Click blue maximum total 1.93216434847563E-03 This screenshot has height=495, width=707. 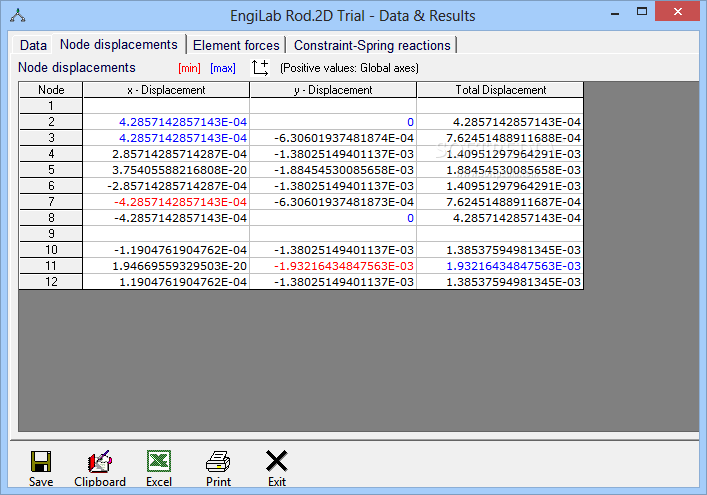click(x=500, y=266)
